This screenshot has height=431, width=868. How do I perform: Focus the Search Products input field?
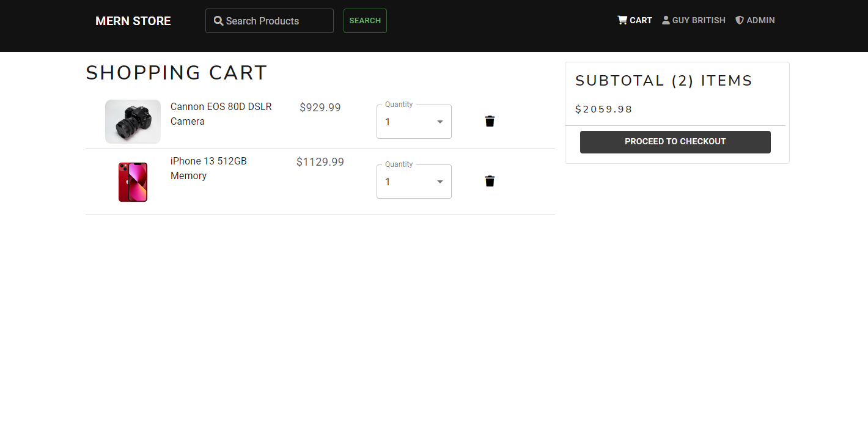(270, 21)
